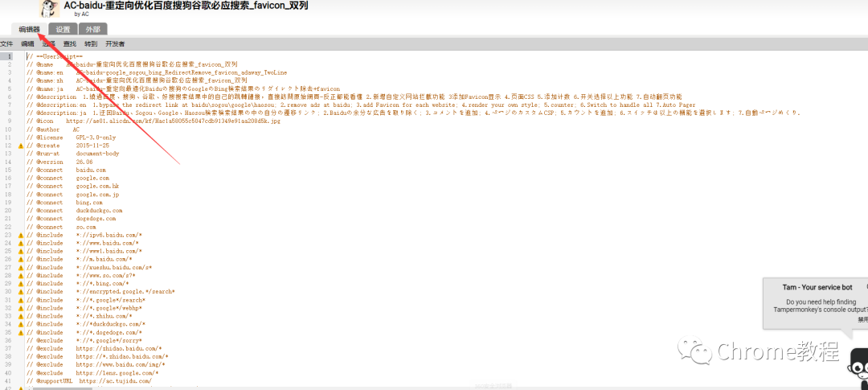Image resolution: width=868 pixels, height=390 pixels.
Task: Open the 外部 tab
Action: pos(93,30)
